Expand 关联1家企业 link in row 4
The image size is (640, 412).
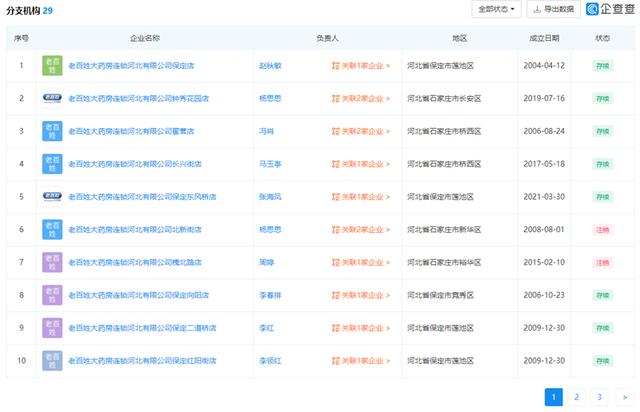click(361, 164)
